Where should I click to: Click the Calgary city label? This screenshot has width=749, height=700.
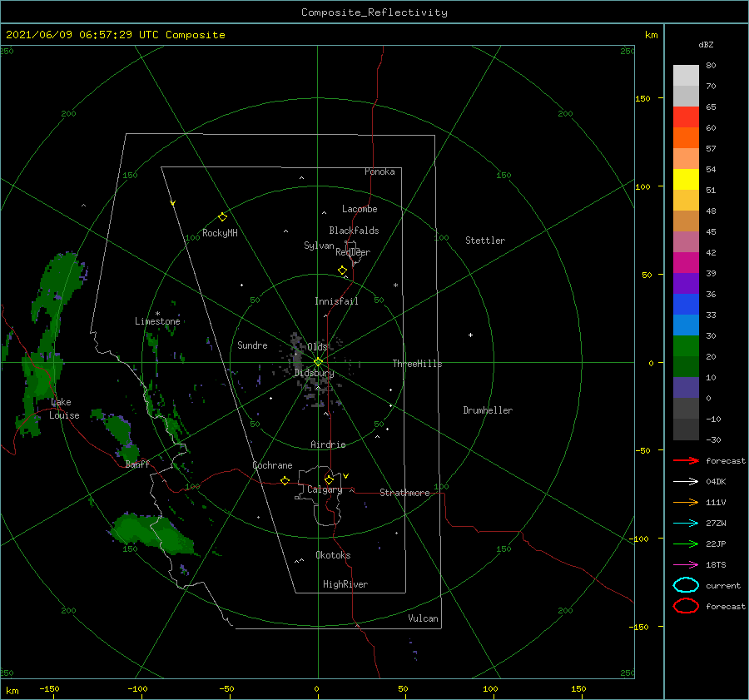click(325, 489)
